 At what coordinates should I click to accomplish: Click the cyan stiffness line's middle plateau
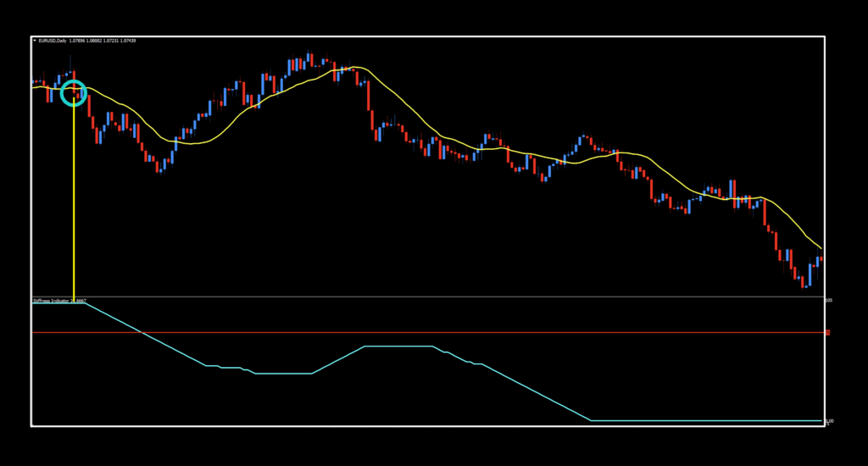click(398, 347)
